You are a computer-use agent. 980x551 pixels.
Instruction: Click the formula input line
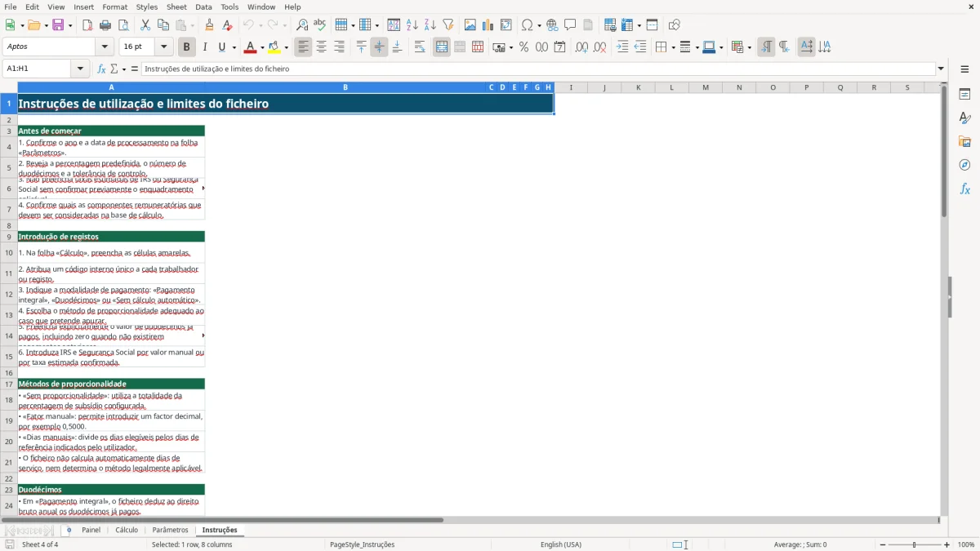tap(538, 69)
